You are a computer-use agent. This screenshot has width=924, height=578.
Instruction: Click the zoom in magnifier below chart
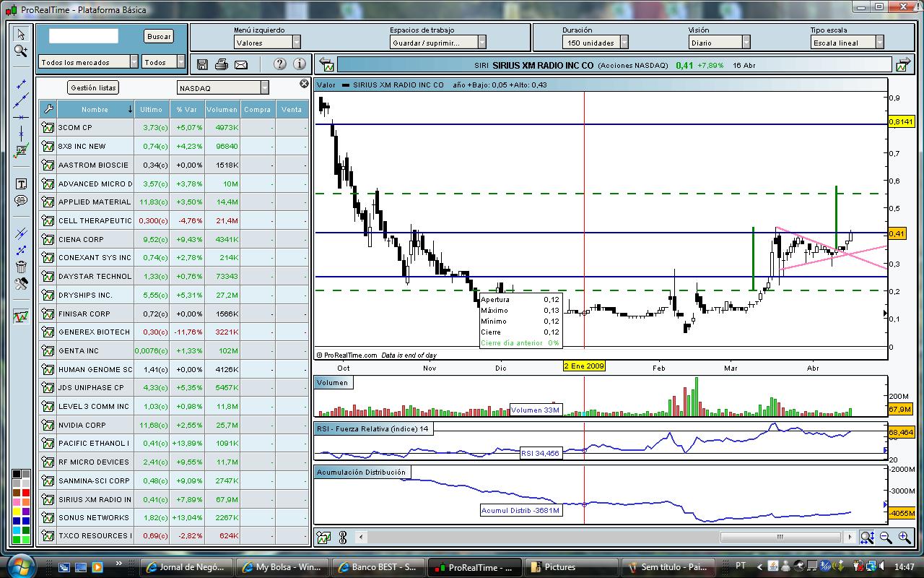coord(904,537)
